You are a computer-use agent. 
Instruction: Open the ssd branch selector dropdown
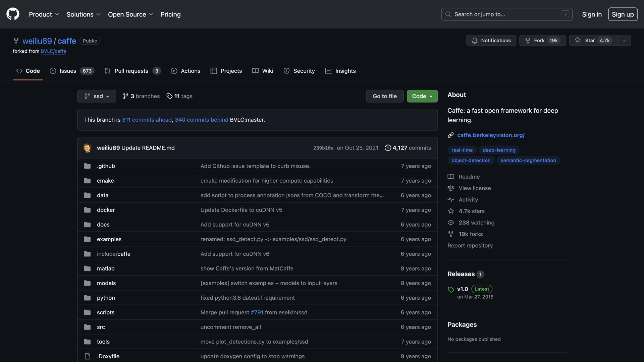[x=97, y=96]
